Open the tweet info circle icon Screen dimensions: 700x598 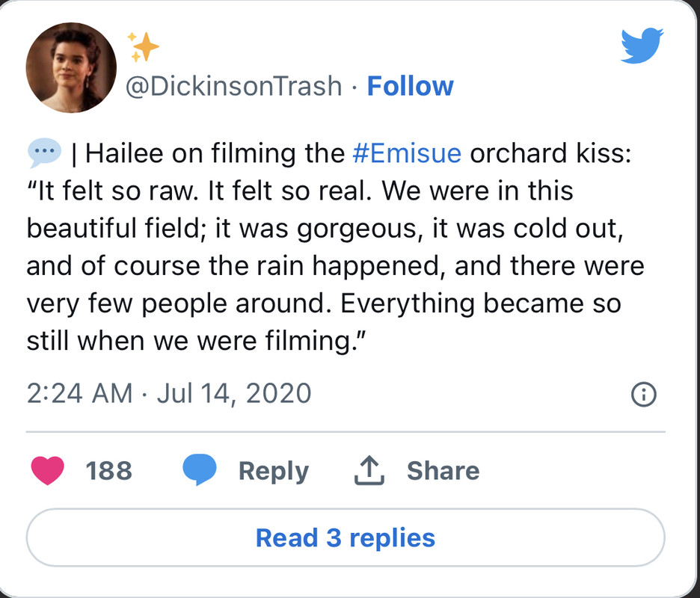644,394
